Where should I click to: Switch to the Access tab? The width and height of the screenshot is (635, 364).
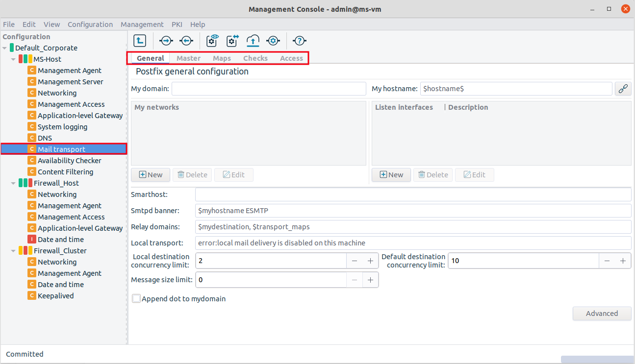click(291, 58)
